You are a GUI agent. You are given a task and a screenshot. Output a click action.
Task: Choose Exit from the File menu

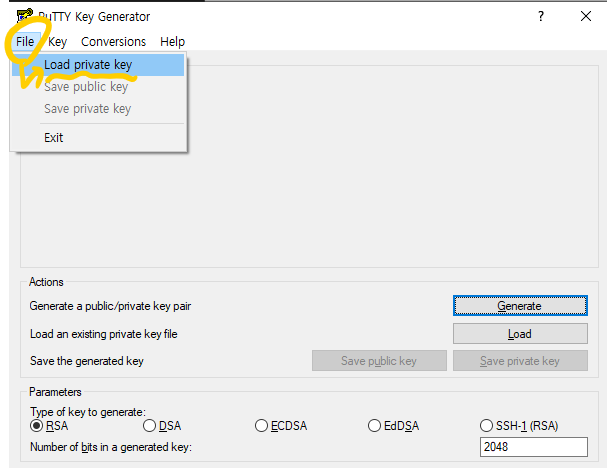point(98,138)
